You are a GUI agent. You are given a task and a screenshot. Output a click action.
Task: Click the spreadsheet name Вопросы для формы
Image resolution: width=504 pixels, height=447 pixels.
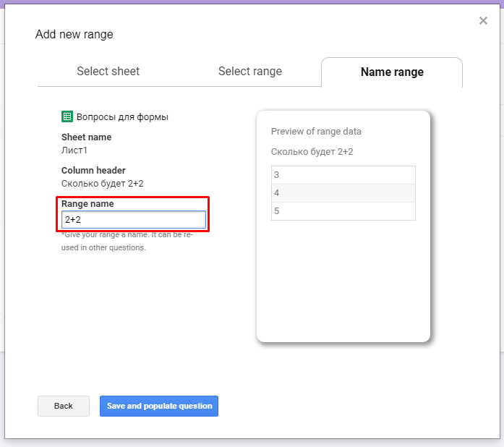[x=122, y=116]
